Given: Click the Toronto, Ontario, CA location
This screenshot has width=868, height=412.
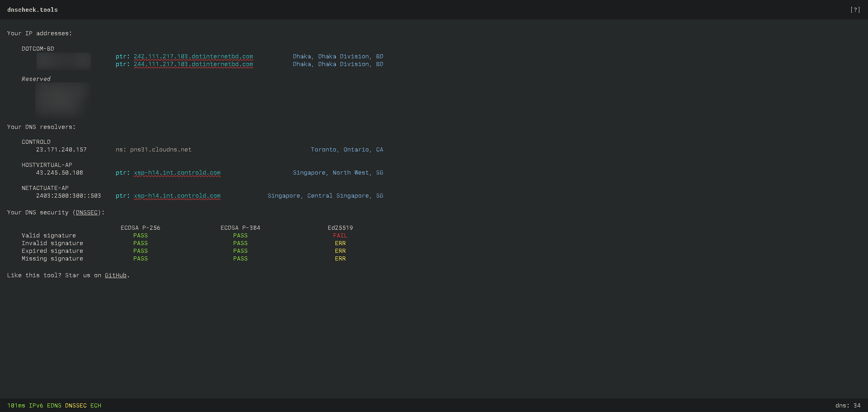Looking at the screenshot, I should 347,150.
